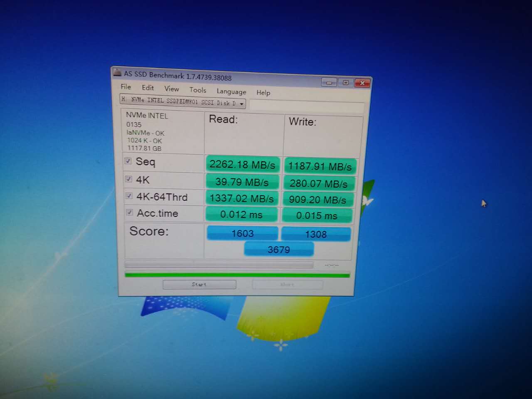Click the write score 1308
The width and height of the screenshot is (532, 399).
pyautogui.click(x=316, y=234)
